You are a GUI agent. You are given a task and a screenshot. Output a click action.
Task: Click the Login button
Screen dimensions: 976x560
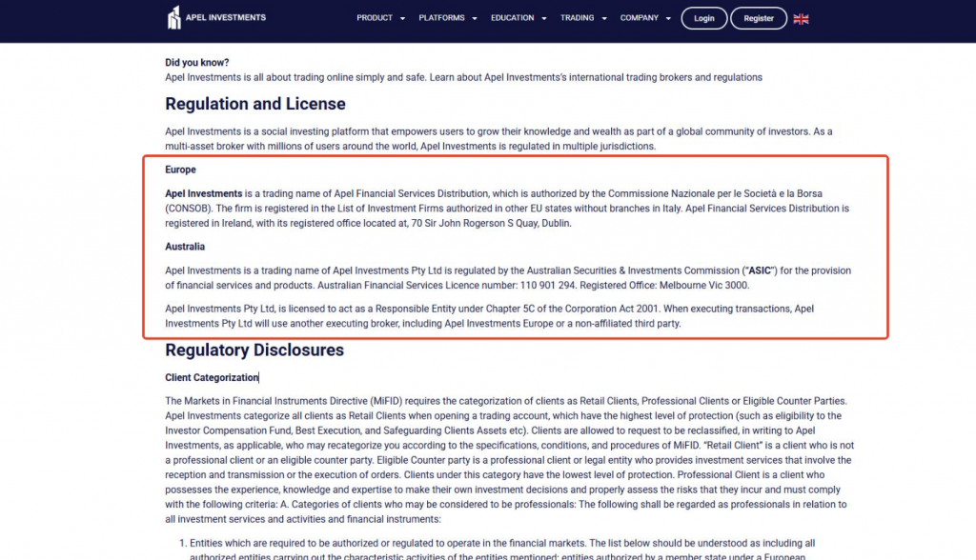(x=704, y=18)
